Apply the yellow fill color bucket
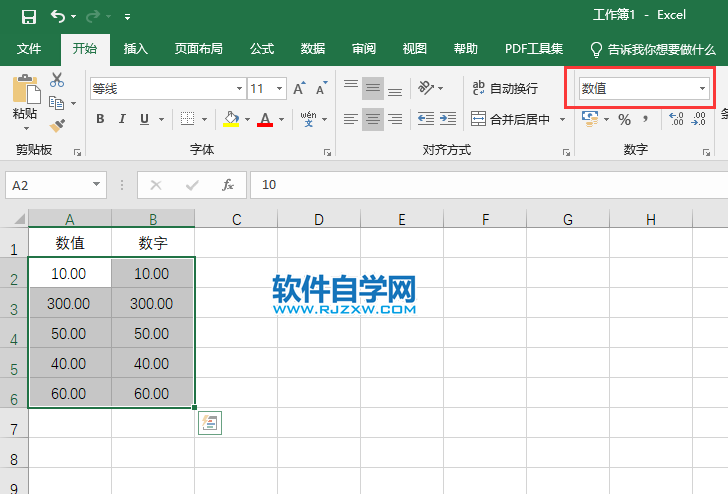Image resolution: width=728 pixels, height=494 pixels. [x=231, y=119]
